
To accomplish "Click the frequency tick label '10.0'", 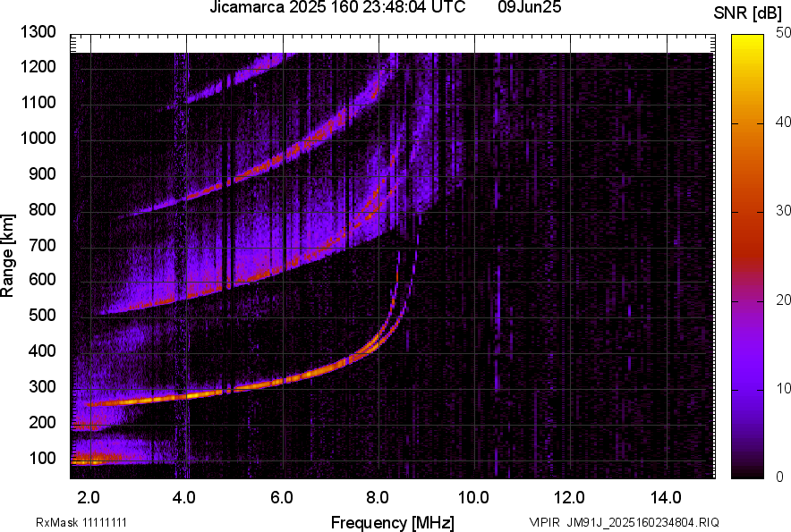I will [x=473, y=498].
